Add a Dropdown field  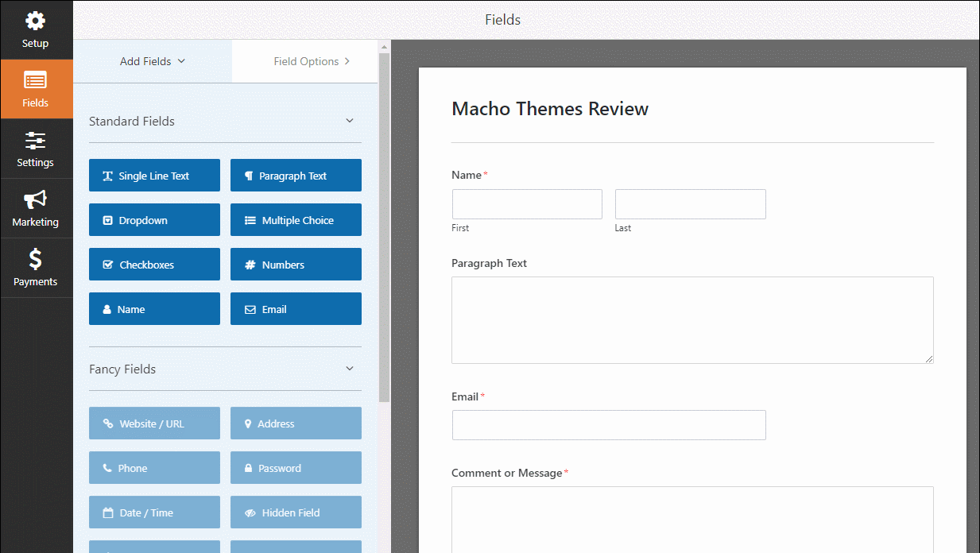(154, 220)
